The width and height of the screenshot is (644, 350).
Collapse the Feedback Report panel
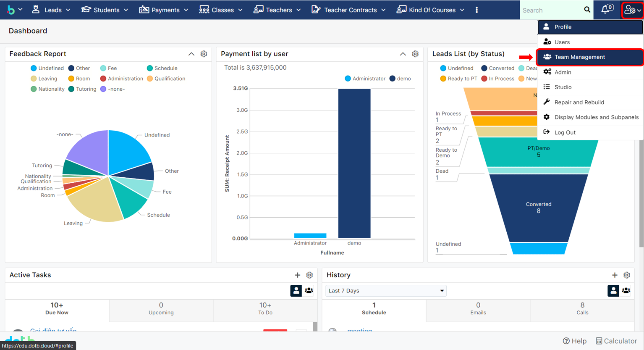click(x=191, y=54)
